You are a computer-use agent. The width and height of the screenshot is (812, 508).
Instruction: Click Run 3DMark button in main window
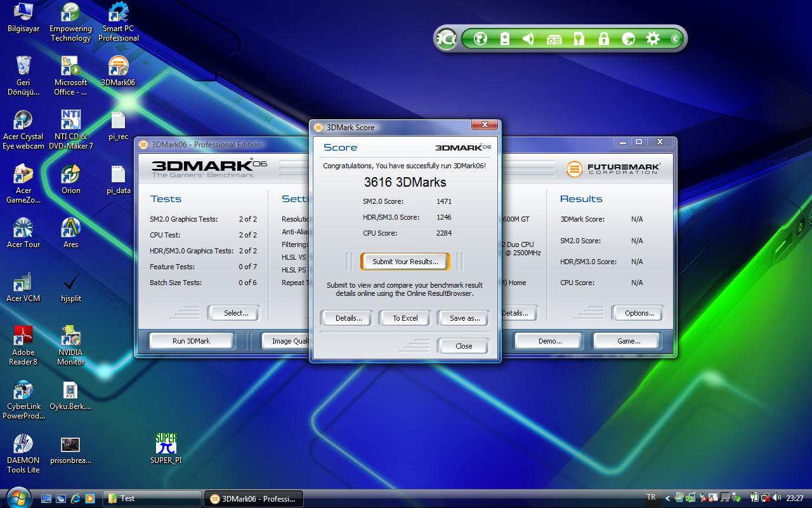point(191,341)
